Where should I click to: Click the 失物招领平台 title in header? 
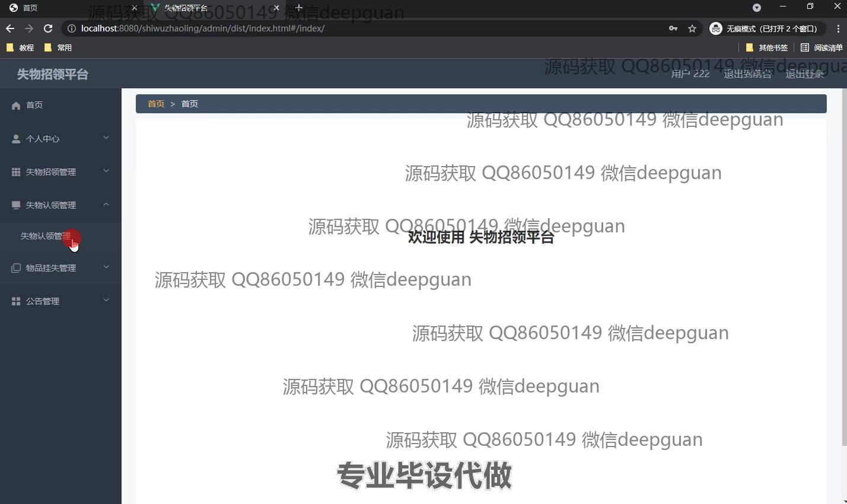(x=53, y=74)
